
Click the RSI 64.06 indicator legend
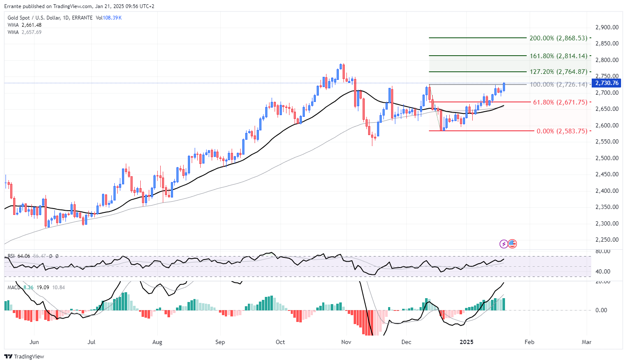point(19,256)
